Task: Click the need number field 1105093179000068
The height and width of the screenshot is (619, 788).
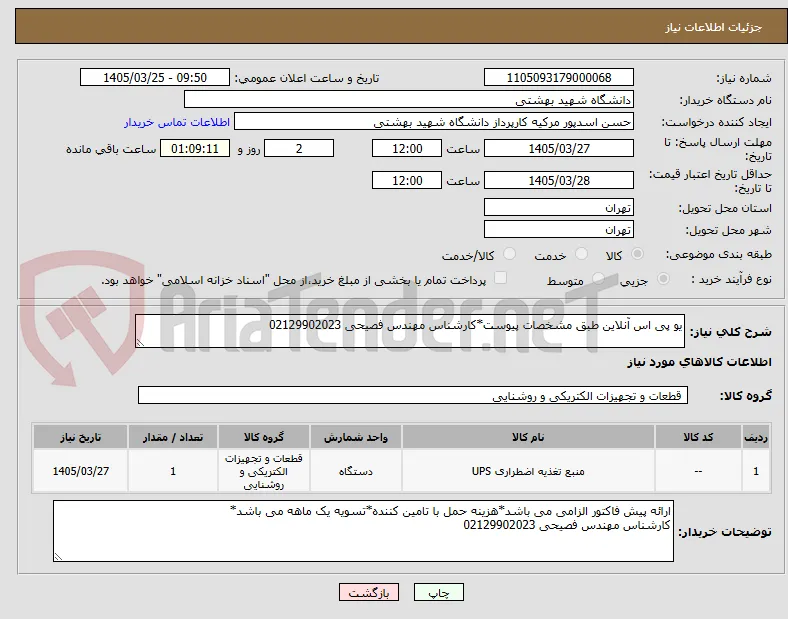Action: tap(559, 77)
